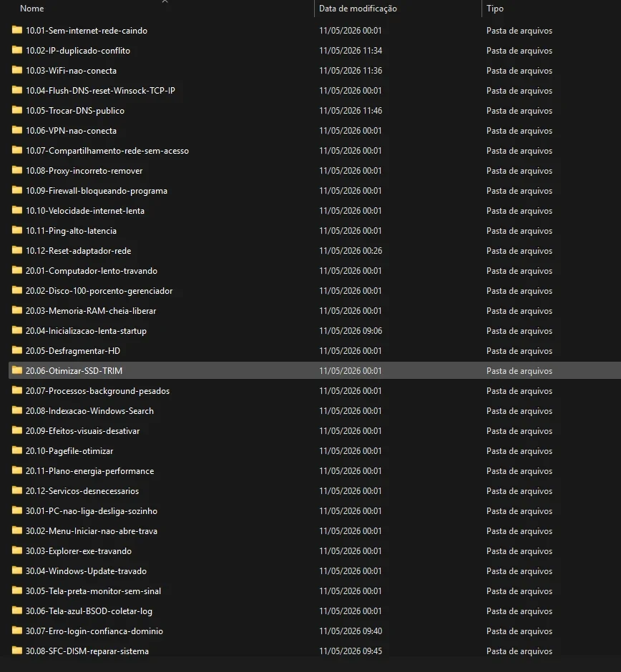Select folder name 20.07-Processos-background-pesados
The image size is (621, 672).
[x=97, y=391]
